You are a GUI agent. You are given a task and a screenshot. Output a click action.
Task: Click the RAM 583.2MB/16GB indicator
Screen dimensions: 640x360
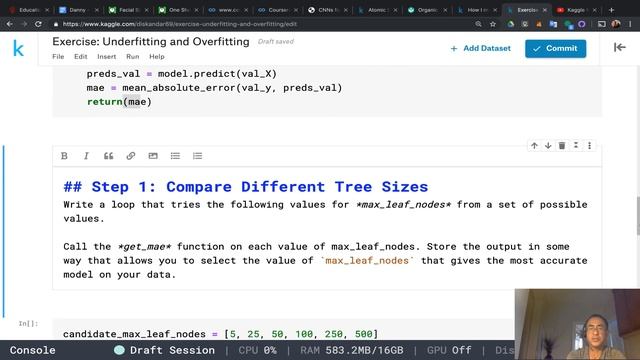[351, 350]
